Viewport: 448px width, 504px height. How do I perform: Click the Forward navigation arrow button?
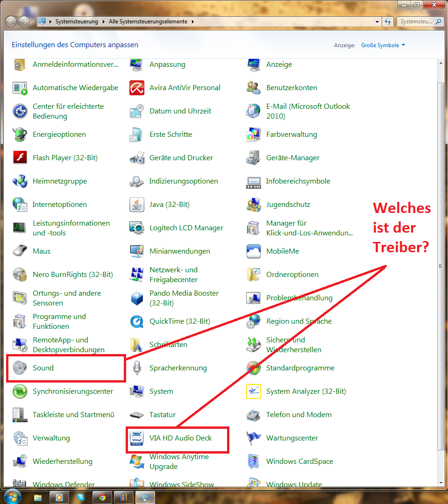24,22
